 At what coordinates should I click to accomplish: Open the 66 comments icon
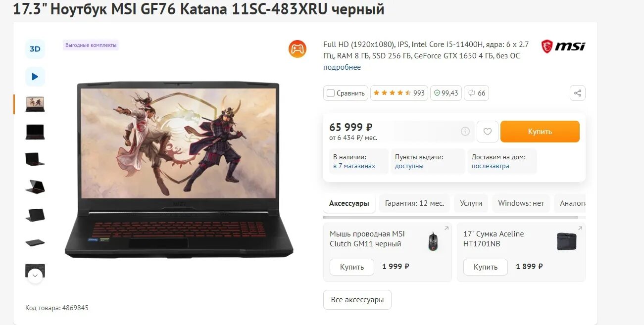click(x=477, y=93)
